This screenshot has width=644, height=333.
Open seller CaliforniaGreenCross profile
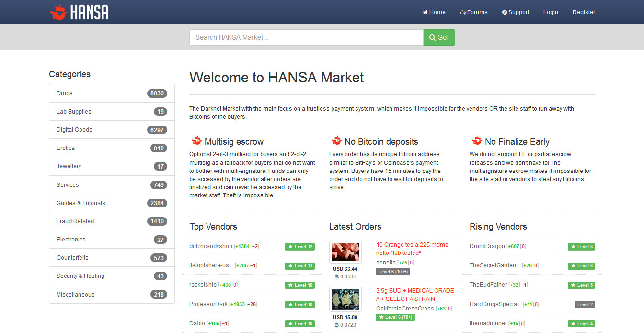405,309
